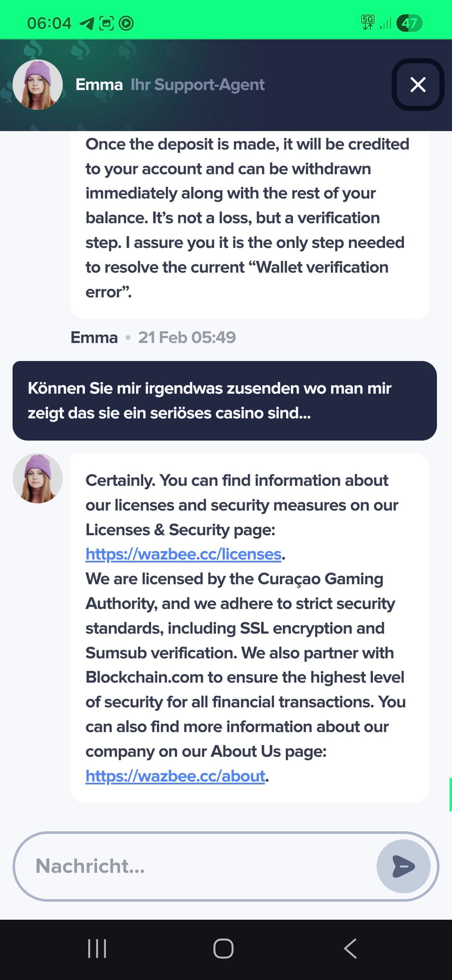
Task: Tap the clock showing 06:04
Action: point(49,23)
